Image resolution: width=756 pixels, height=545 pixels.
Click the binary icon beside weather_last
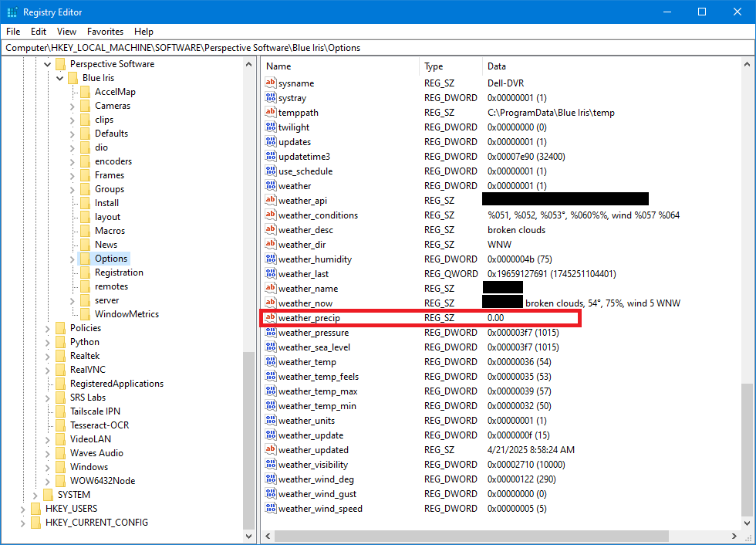coord(270,274)
